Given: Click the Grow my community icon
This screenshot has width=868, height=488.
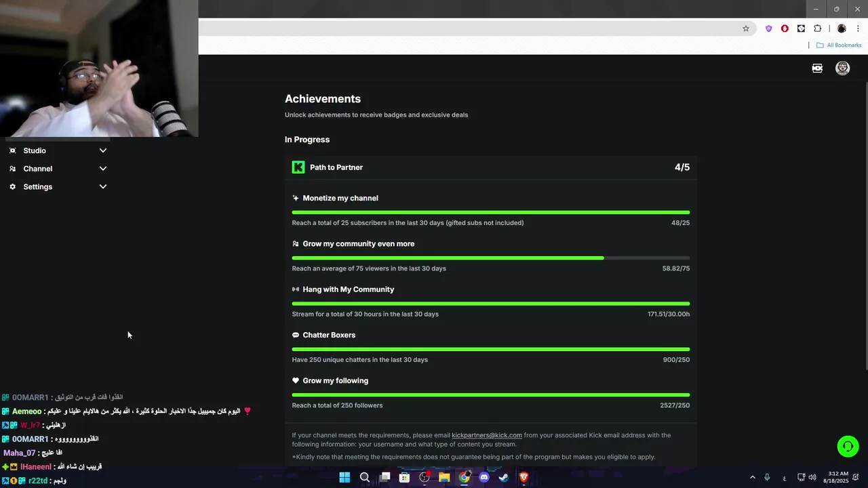Looking at the screenshot, I should pos(296,244).
